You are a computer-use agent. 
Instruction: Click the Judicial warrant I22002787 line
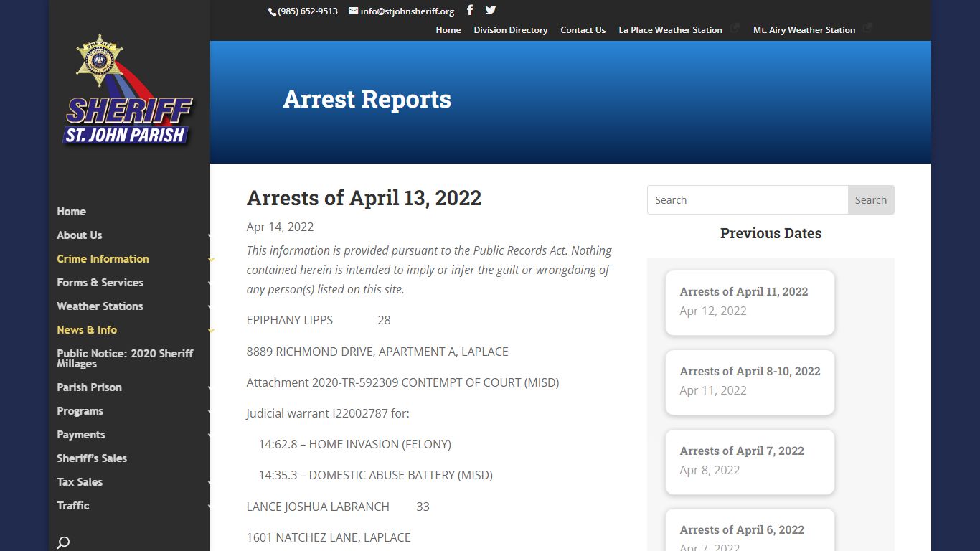[x=328, y=414]
